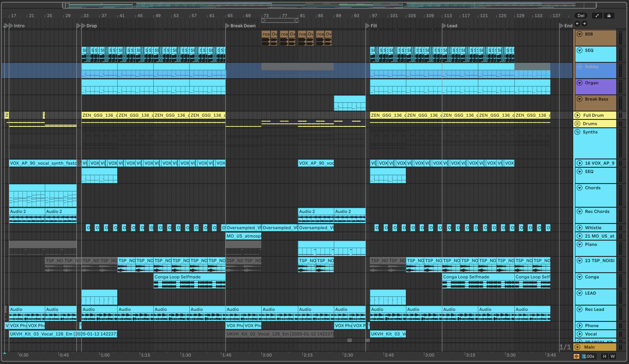The image size is (629, 364).
Task: Expand the Synths group track
Action: 577,132
